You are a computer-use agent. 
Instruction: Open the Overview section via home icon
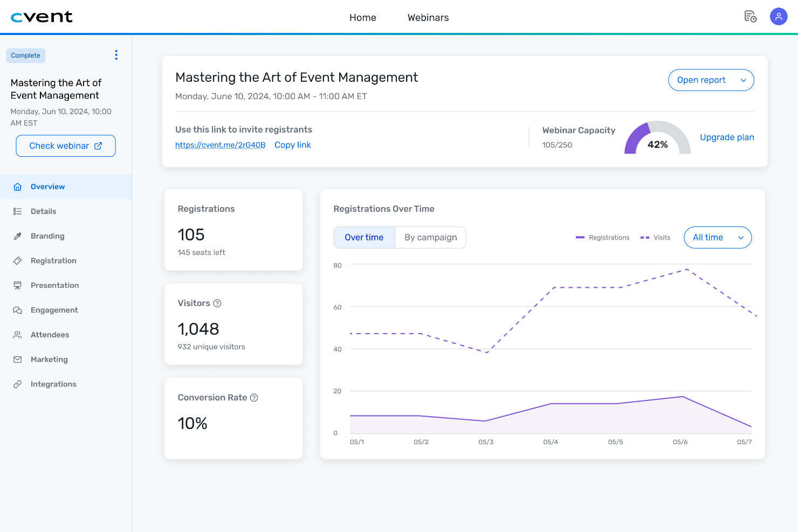[18, 186]
